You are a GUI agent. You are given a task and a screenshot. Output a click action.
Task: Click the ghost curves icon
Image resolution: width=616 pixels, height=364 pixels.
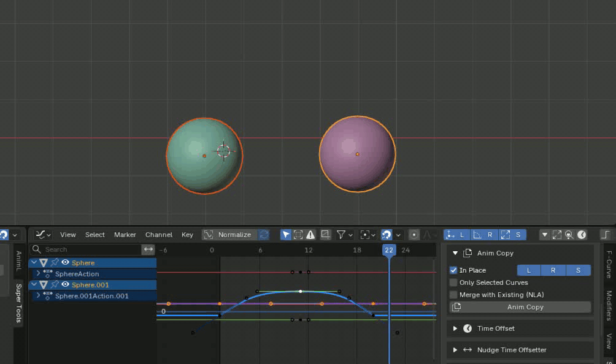click(325, 235)
